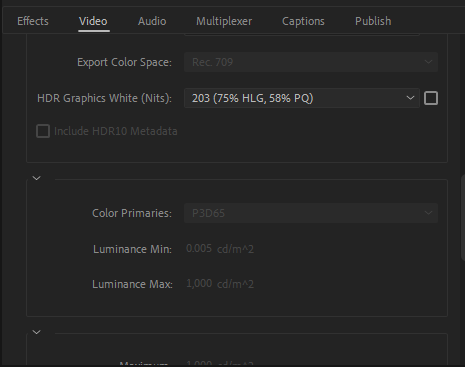Select the Video tab
The height and width of the screenshot is (367, 465).
click(x=93, y=21)
